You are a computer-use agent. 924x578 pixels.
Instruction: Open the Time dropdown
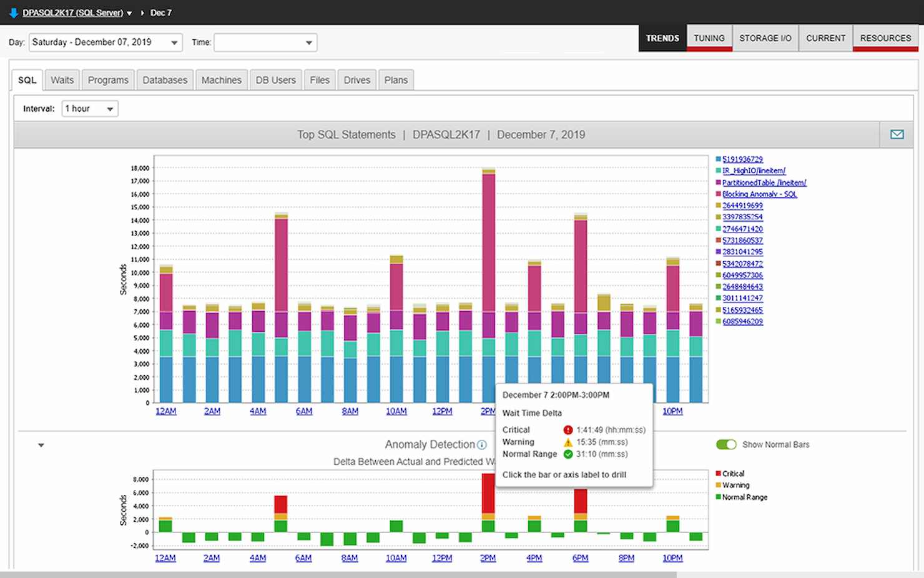pos(308,42)
